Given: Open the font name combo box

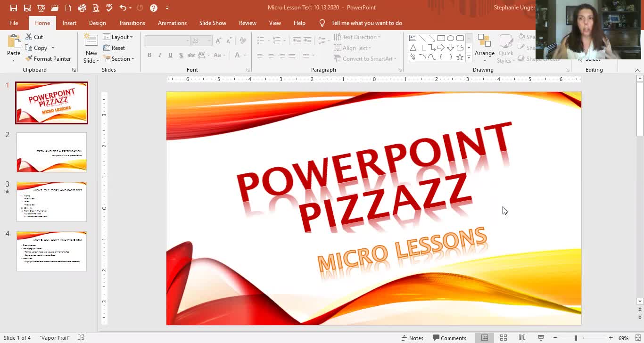Looking at the screenshot, I should (167, 41).
